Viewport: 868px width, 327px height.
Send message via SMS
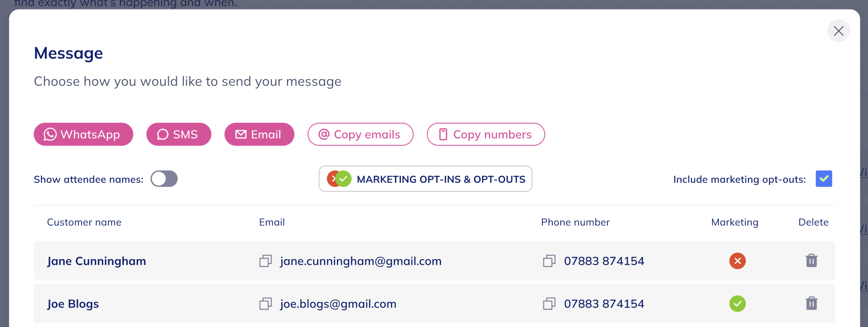coord(179,135)
